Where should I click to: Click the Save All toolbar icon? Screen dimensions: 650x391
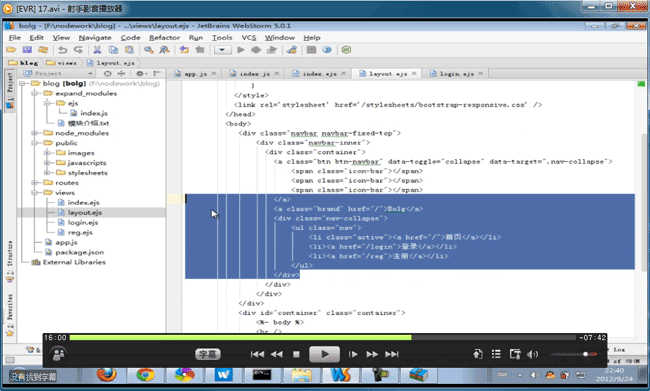[27, 50]
